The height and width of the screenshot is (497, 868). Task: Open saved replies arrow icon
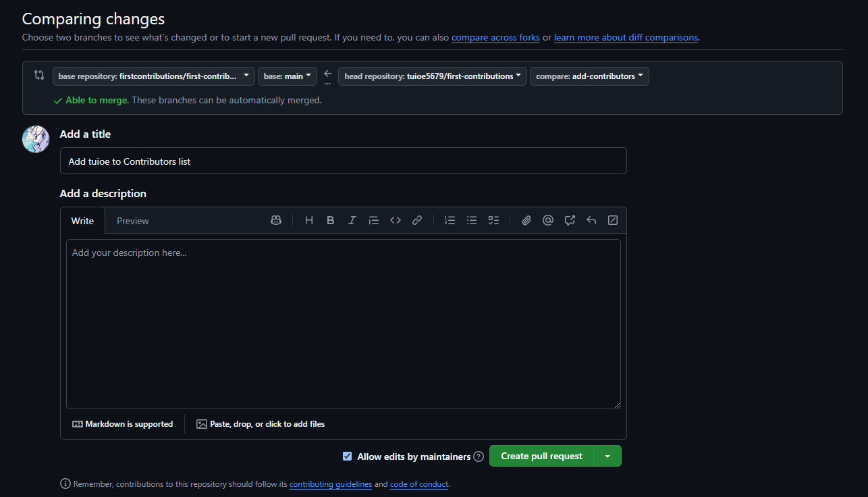coord(591,220)
